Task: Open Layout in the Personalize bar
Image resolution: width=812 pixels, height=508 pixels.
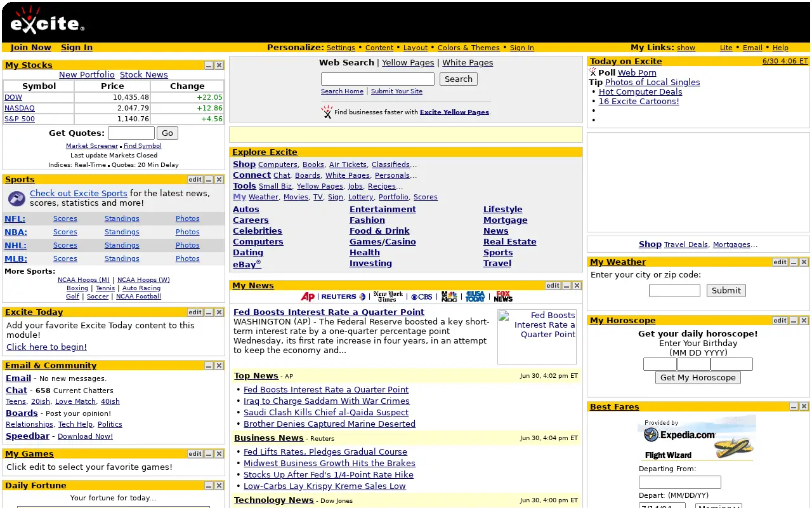Action: [x=416, y=48]
